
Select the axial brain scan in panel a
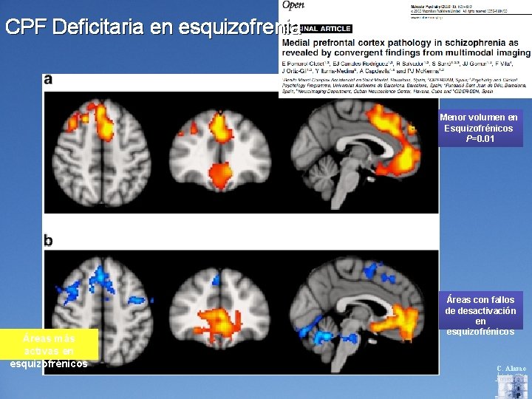point(101,152)
